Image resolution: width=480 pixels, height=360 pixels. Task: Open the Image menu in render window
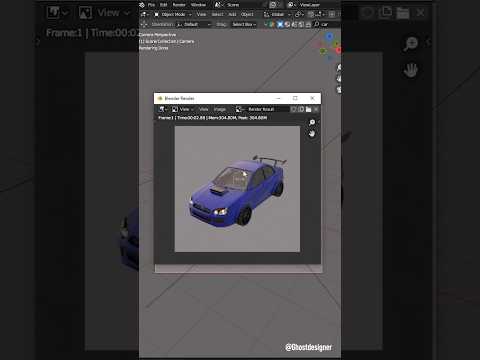pos(220,109)
